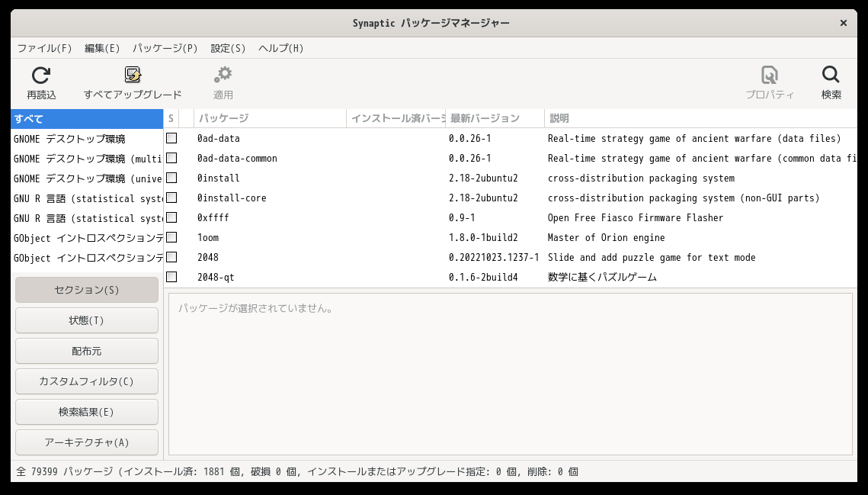Open the カスタムフィルタ view

[86, 381]
